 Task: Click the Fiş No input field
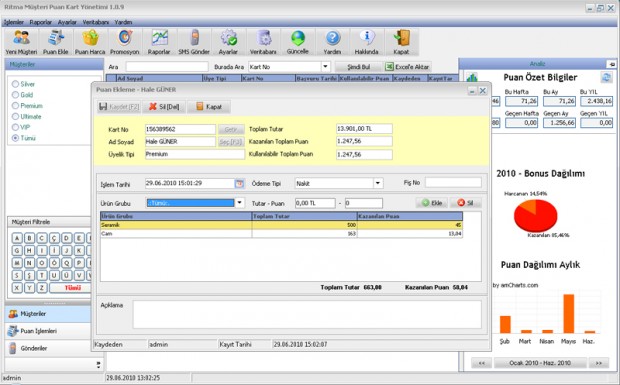click(453, 183)
